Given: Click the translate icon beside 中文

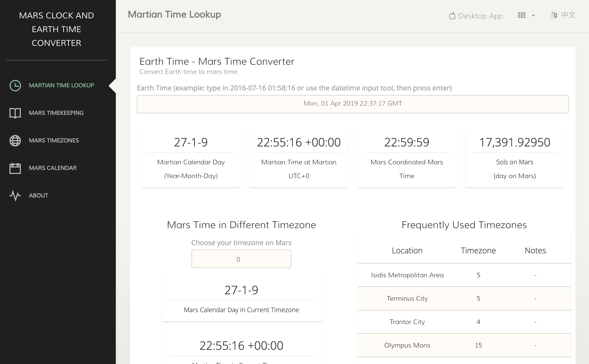Looking at the screenshot, I should (554, 15).
